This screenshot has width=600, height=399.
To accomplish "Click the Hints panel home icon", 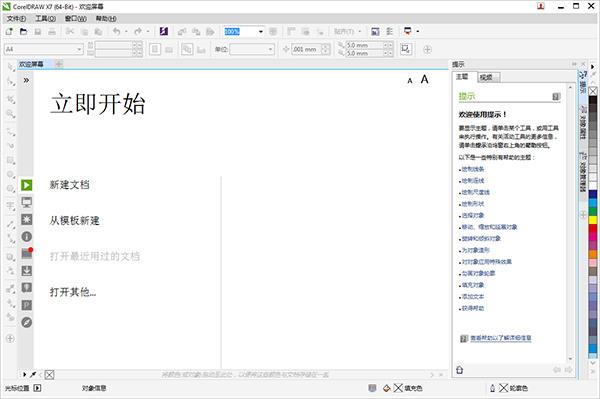I will 460,370.
